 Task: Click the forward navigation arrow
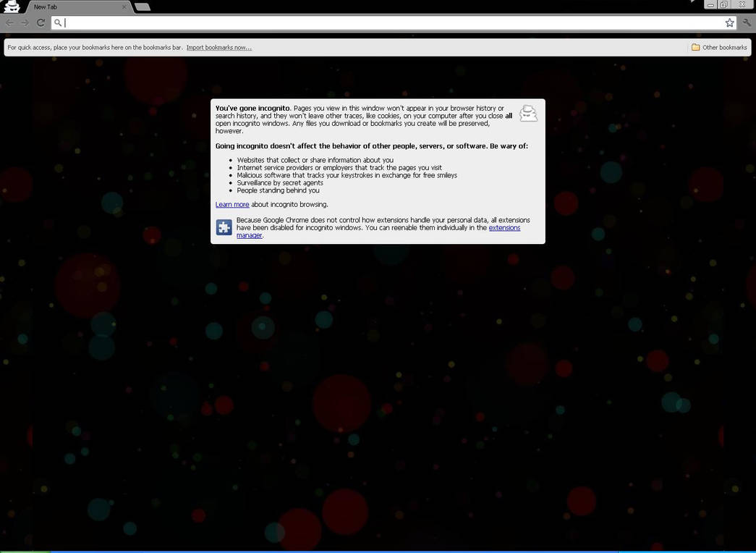(x=25, y=22)
